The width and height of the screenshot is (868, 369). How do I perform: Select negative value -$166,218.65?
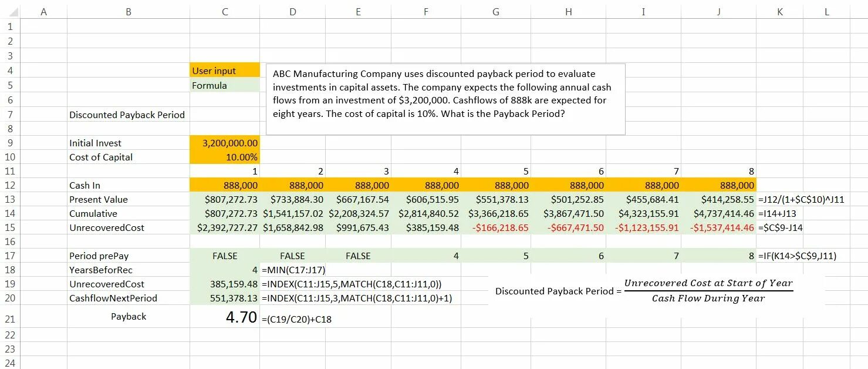click(x=495, y=227)
